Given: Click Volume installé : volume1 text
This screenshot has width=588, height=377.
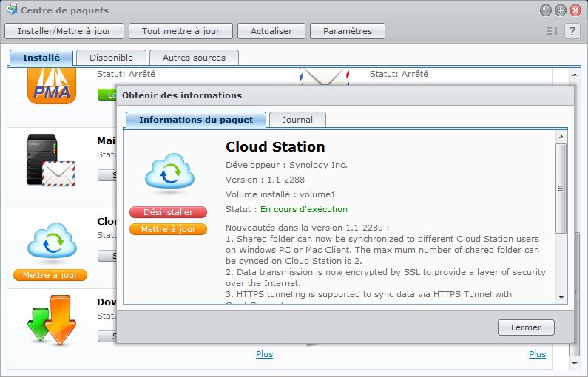Looking at the screenshot, I should (280, 194).
